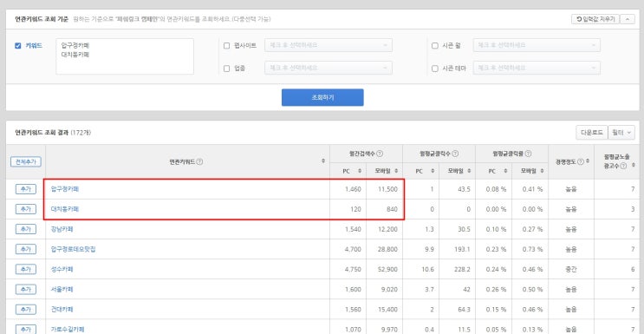Select the 중간 competition cell for 성수카페
The height and width of the screenshot is (334, 644).
571,269
